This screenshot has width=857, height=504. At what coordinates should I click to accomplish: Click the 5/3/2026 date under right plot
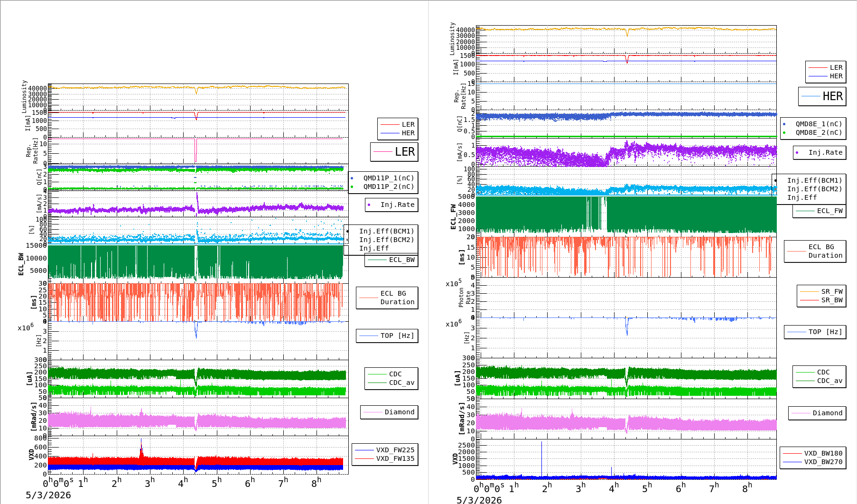point(479,500)
